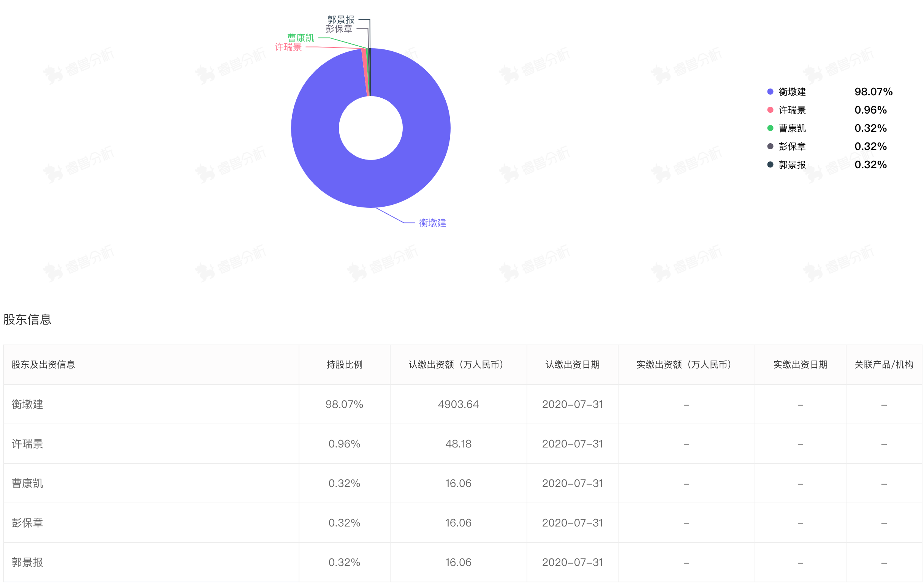Viewport: 924px width, 585px height.
Task: Click the 彭保章 chart callout label
Action: click(x=339, y=29)
